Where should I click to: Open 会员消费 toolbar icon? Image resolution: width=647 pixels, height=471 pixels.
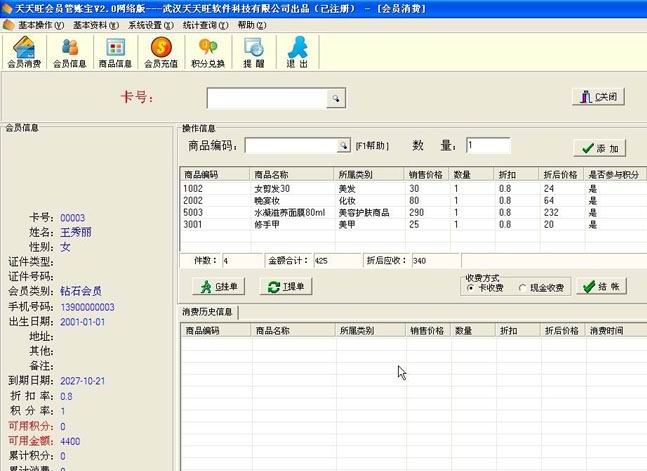tap(24, 52)
